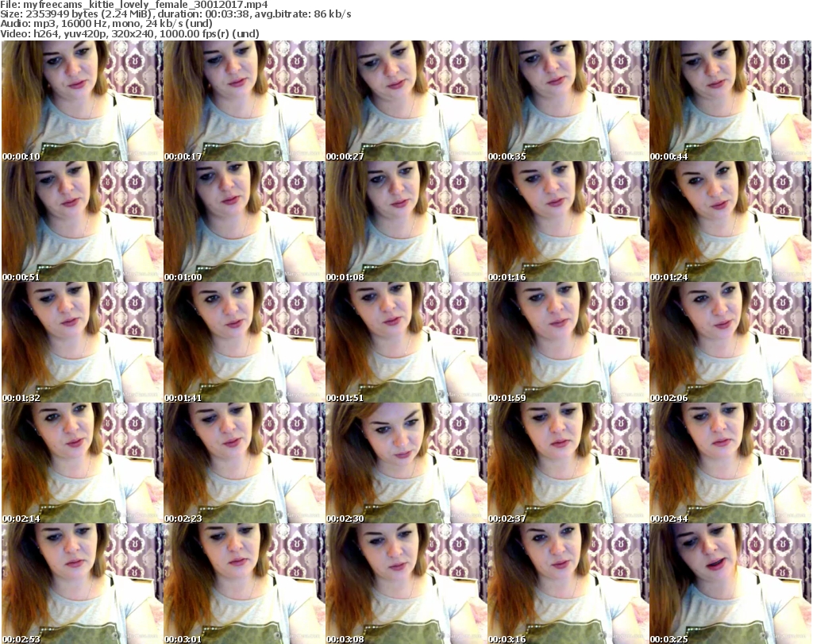Click the frame with timestamp 00:00:35

[568, 101]
